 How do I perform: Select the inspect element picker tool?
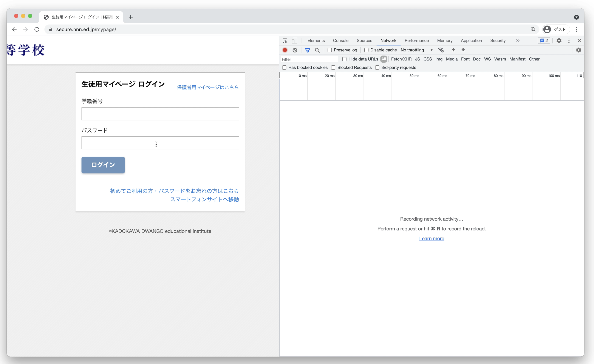(285, 41)
